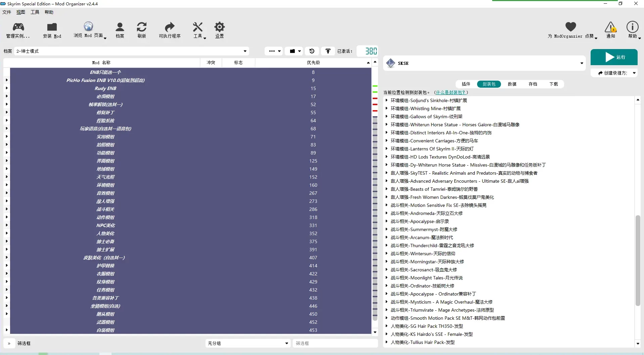The height and width of the screenshot is (355, 644).
Task: Click the filter panel expand chevron
Action: click(9, 343)
